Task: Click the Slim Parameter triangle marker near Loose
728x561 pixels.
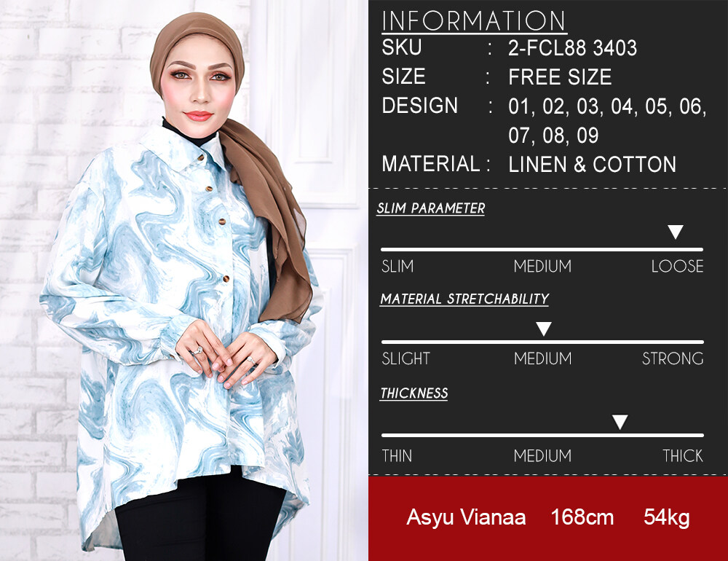Action: tap(676, 232)
